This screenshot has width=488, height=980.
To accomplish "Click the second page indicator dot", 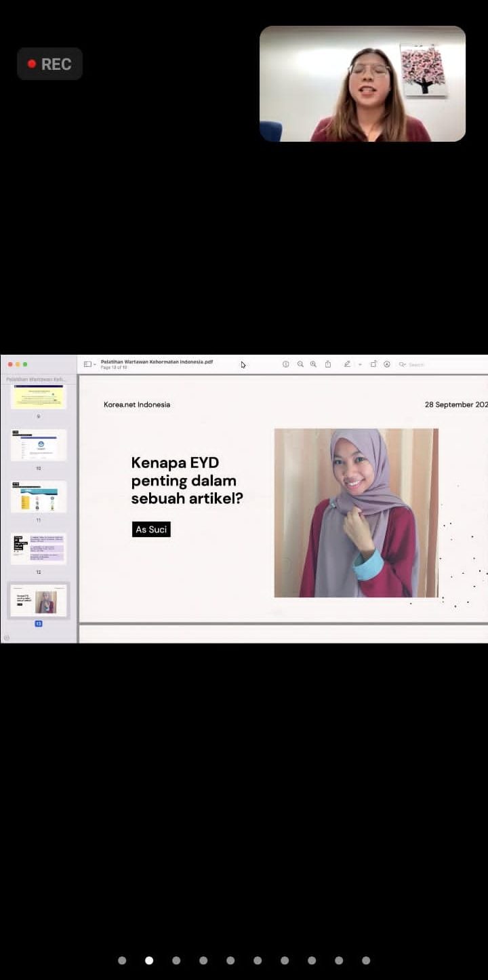I will click(149, 960).
